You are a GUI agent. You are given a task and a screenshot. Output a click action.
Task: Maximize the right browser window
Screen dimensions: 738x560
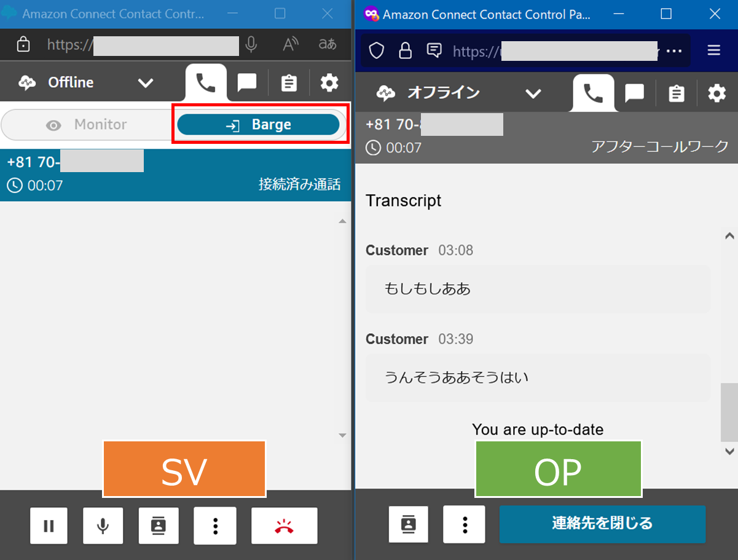[x=666, y=14]
